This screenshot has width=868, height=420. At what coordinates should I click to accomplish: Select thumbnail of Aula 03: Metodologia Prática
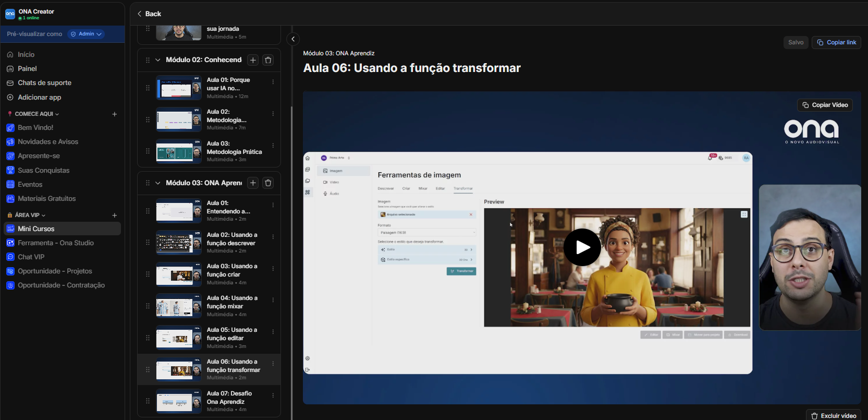179,151
